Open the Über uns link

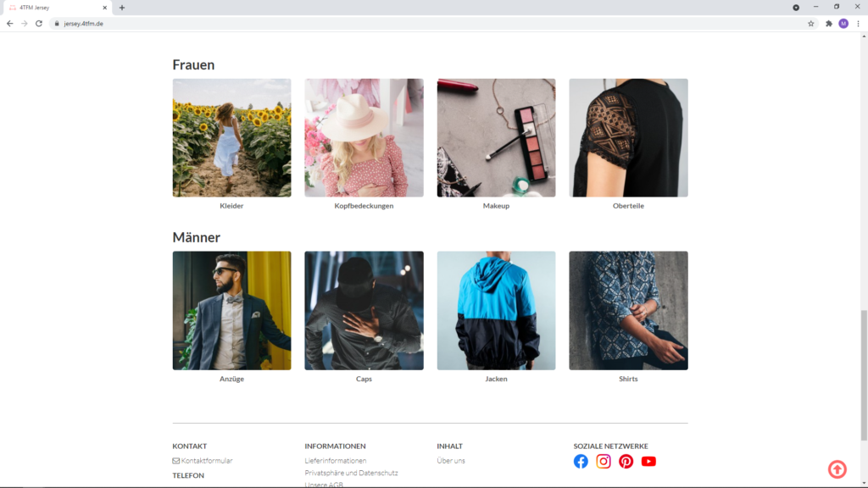click(451, 461)
